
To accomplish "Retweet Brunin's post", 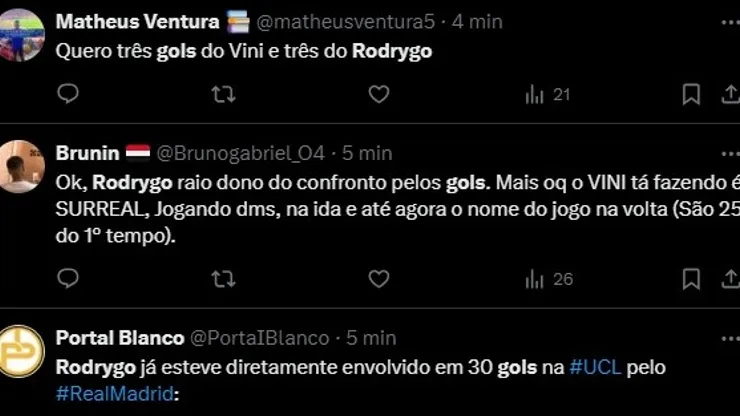I will coord(224,278).
